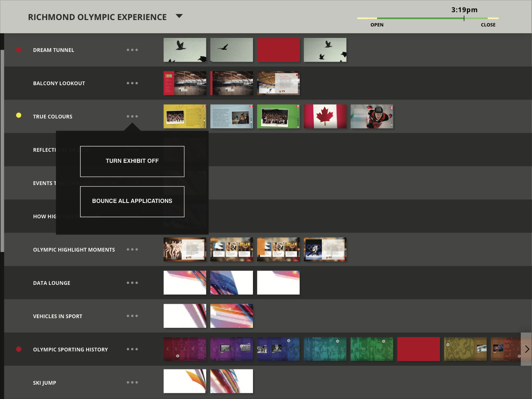Open Vehicles in Sport three-dot menu
532x399 pixels.
[132, 316]
